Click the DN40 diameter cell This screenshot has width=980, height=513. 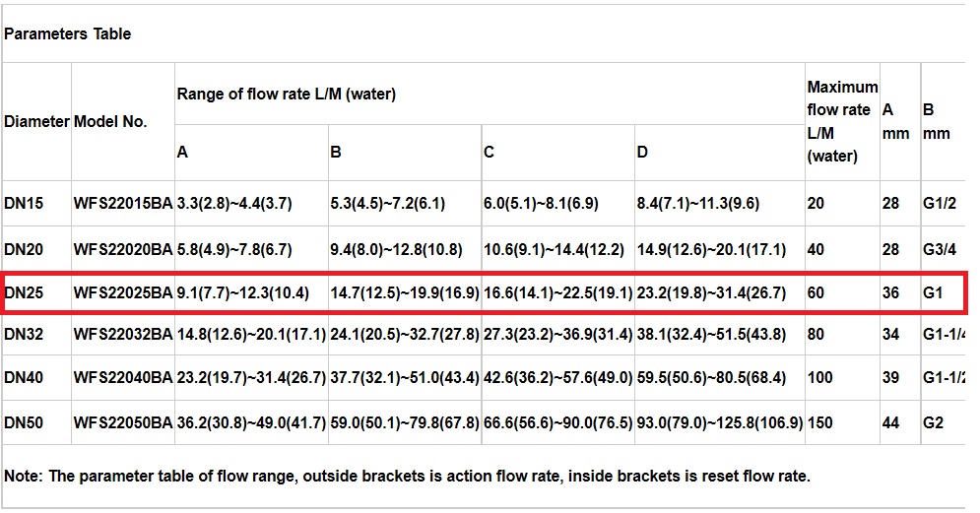click(24, 377)
